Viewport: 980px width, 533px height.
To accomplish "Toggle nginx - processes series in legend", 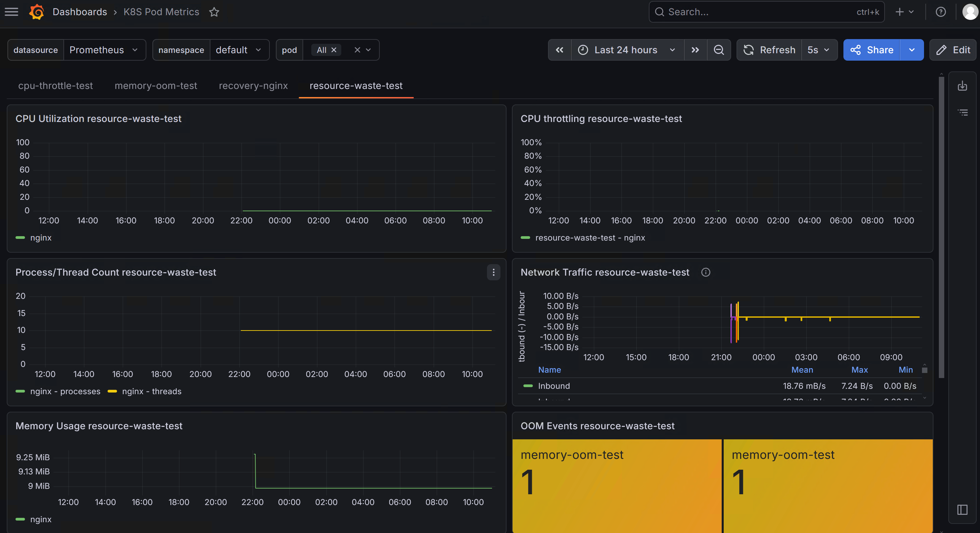I will (x=58, y=391).
